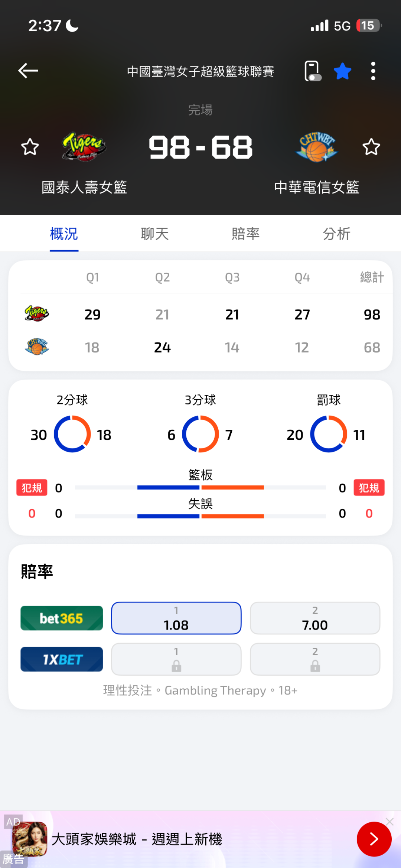This screenshot has height=868, width=401.
Task: Open the bet365 bookmaker logo
Action: 62,618
